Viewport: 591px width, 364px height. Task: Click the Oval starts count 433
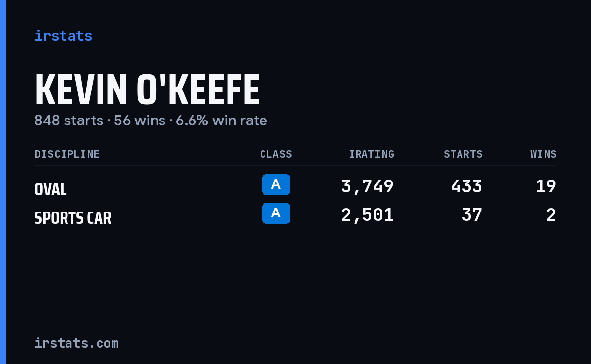click(466, 186)
